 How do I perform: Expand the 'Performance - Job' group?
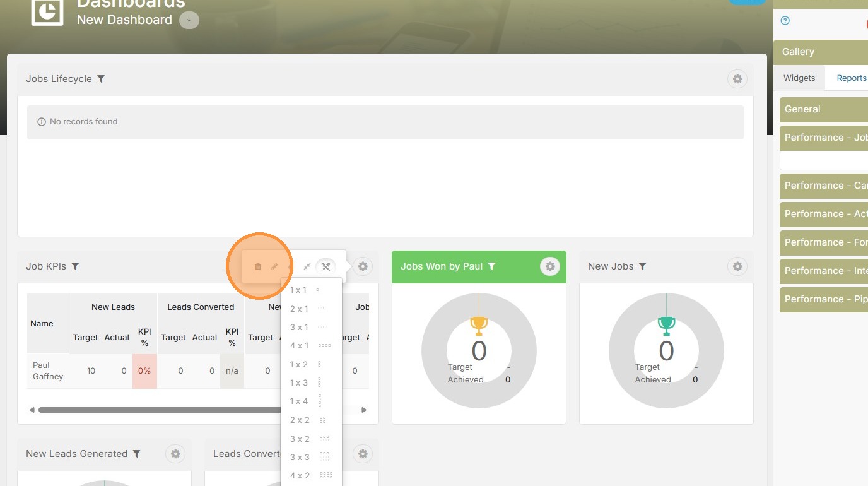coord(824,138)
